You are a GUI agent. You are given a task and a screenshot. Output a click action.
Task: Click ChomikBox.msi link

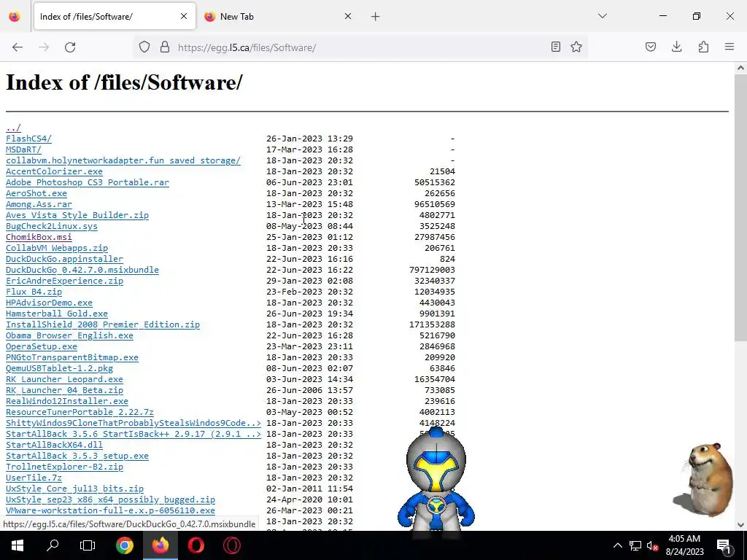click(x=39, y=237)
